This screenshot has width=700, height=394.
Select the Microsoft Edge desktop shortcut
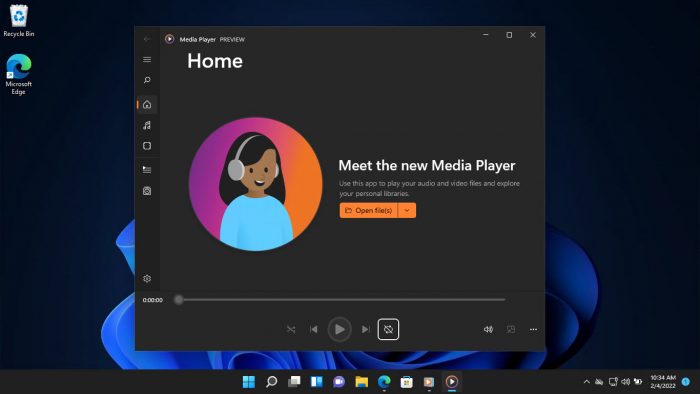(x=19, y=74)
